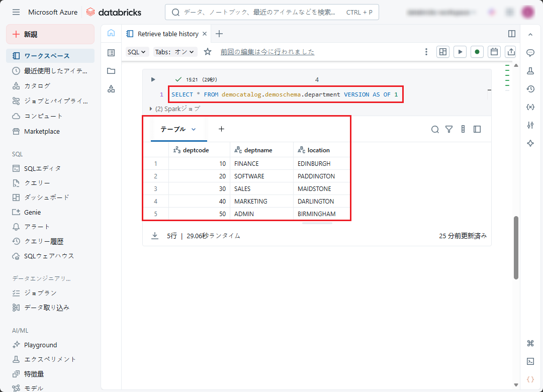543x392 pixels.
Task: Open version history in right sidebar
Action: [x=530, y=89]
